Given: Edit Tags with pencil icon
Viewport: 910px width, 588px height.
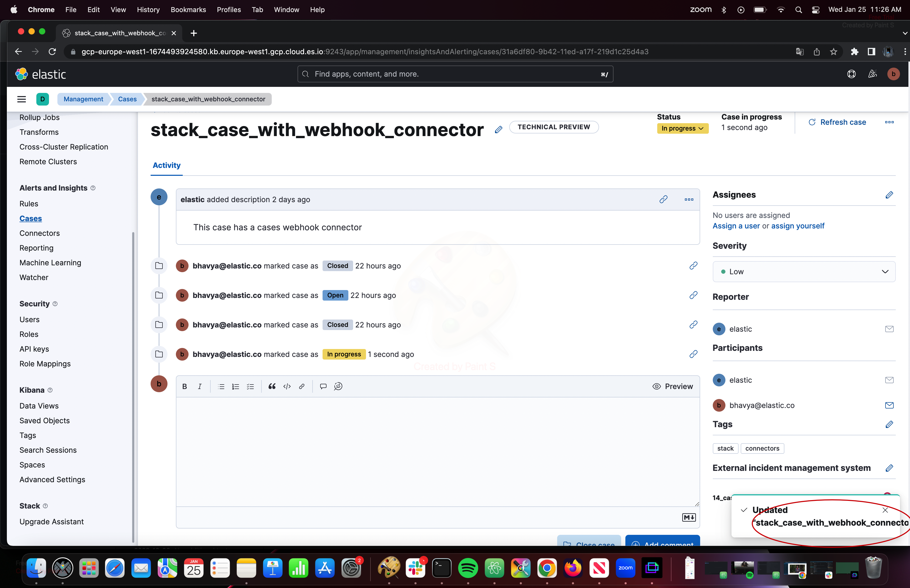Looking at the screenshot, I should tap(889, 425).
